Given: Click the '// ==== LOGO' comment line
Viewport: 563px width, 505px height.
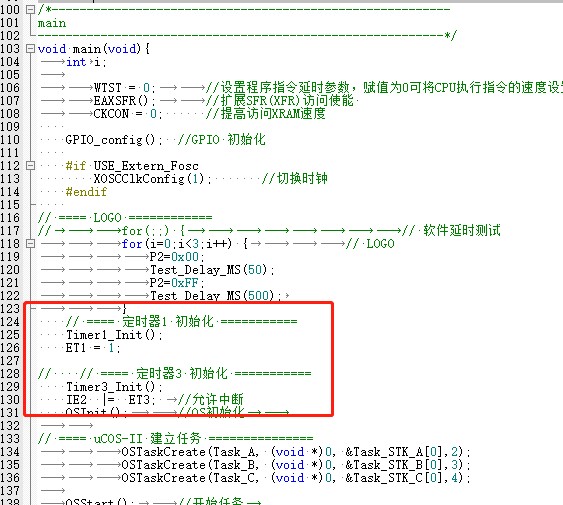Looking at the screenshot, I should [x=125, y=218].
